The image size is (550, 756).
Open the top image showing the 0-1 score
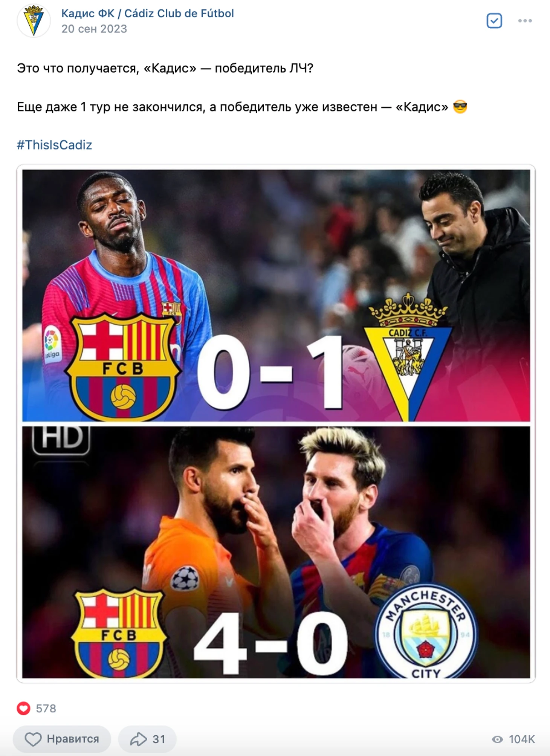[x=276, y=295]
